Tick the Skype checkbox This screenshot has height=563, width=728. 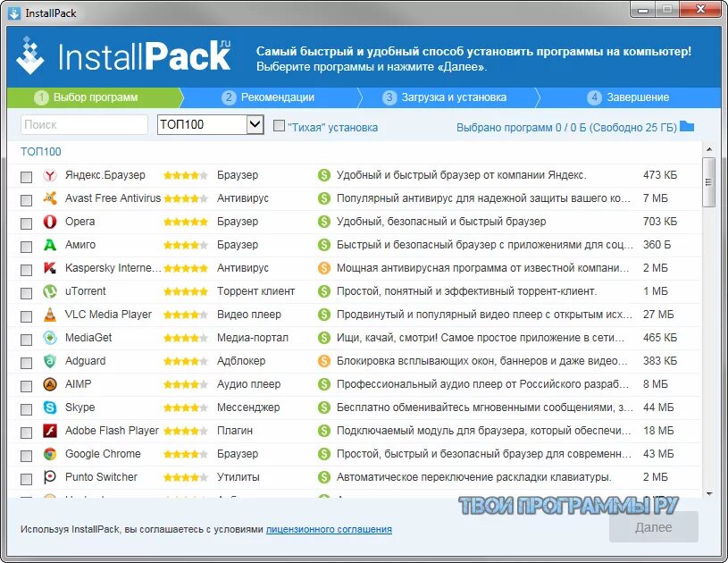coord(27,409)
